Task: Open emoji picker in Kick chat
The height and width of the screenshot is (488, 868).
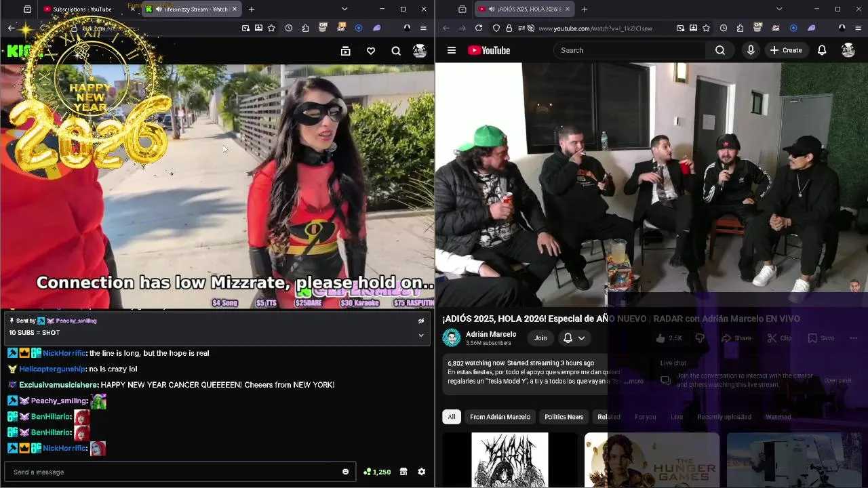Action: click(x=345, y=472)
